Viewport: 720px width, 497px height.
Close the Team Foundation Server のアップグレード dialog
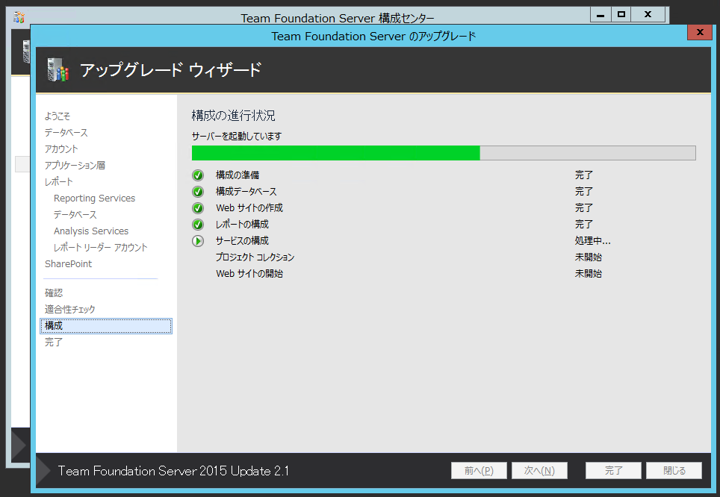[x=700, y=32]
